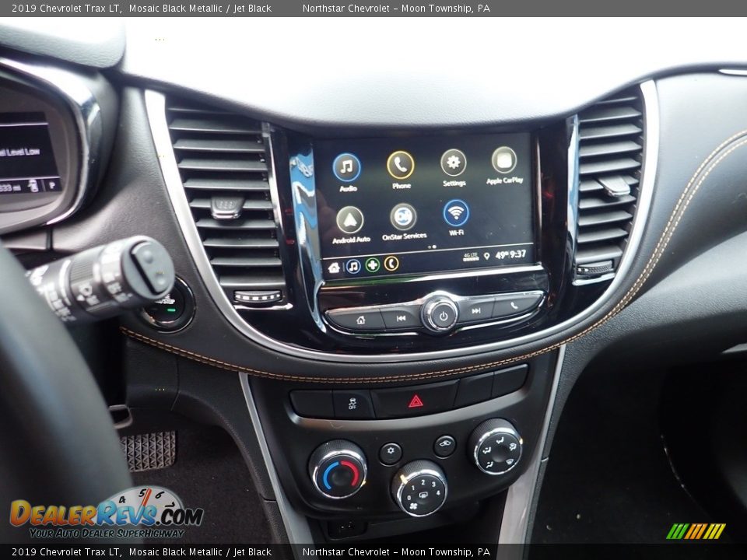The width and height of the screenshot is (747, 560).
Task: Open the Wi-Fi app
Action: click(x=456, y=213)
